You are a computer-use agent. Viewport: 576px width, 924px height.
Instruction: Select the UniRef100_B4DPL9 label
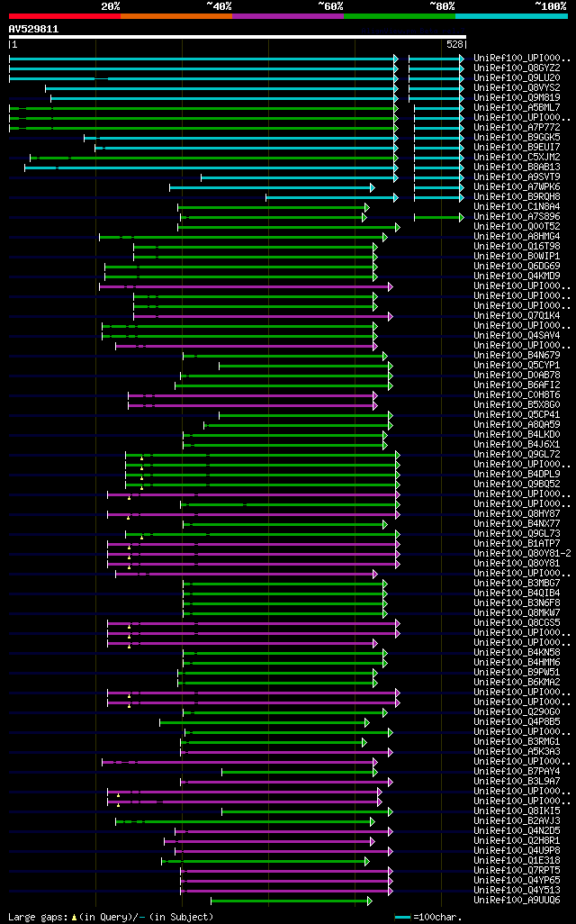517,475
